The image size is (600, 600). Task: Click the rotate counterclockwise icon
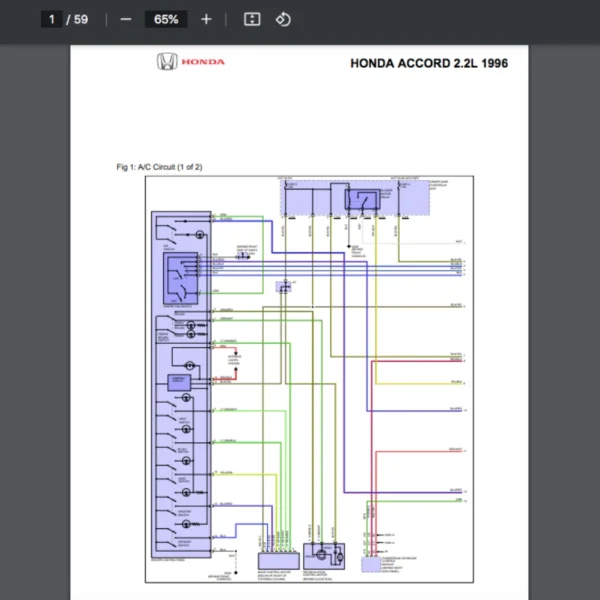283,19
